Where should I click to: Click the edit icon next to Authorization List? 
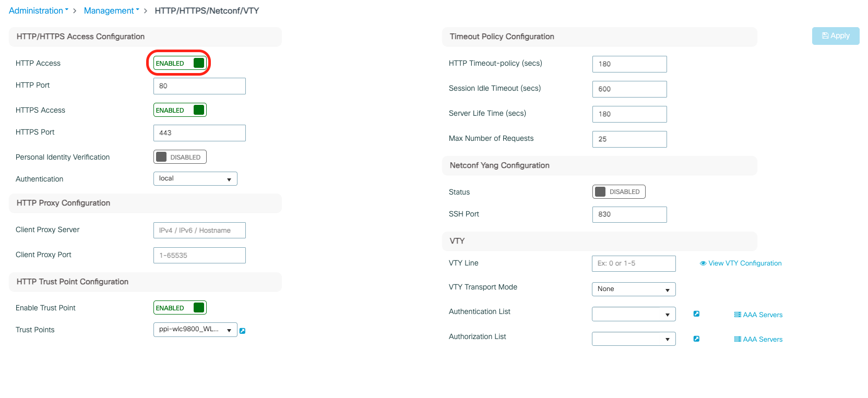click(696, 339)
